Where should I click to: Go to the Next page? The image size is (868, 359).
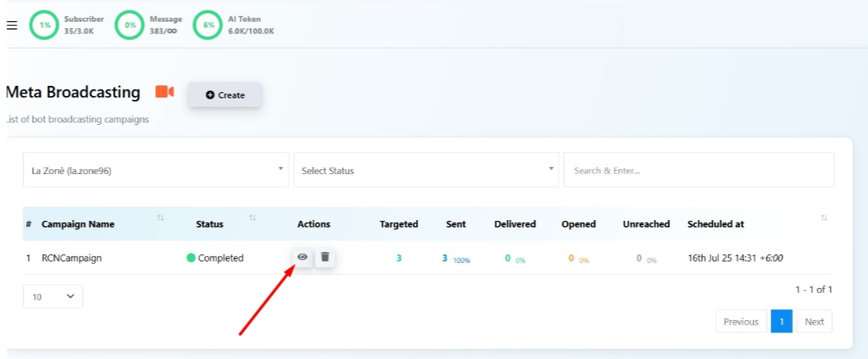pos(813,322)
